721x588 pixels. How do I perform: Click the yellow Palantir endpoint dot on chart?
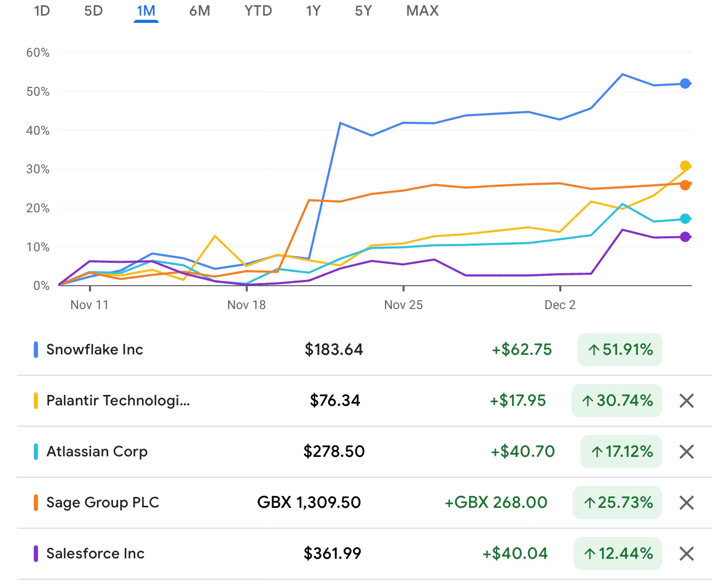coord(685,166)
